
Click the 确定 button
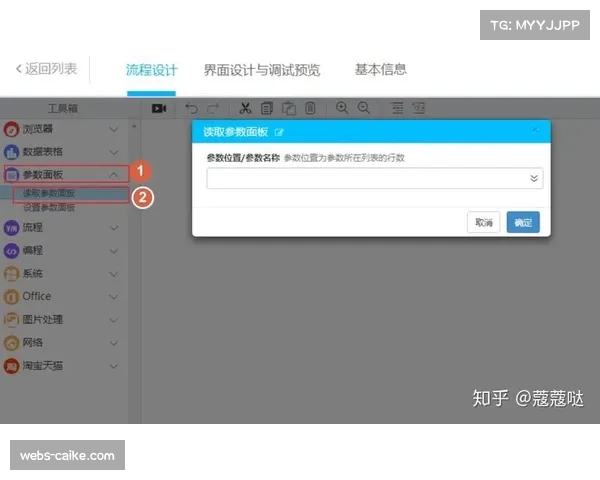click(523, 222)
